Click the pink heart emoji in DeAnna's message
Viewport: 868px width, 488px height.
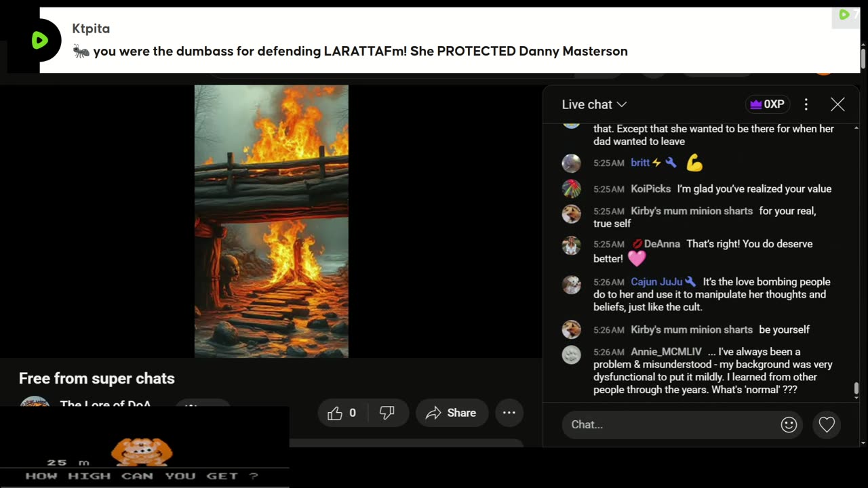point(636,259)
